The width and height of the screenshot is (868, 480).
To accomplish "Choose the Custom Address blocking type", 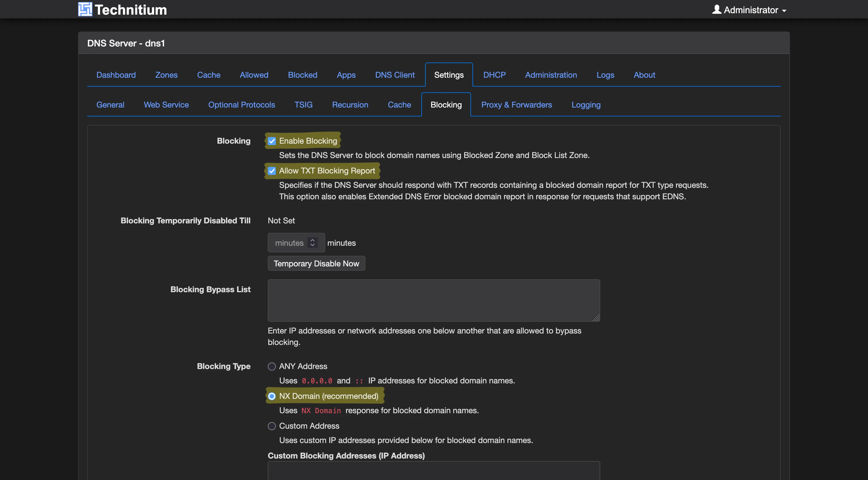I will 272,426.
